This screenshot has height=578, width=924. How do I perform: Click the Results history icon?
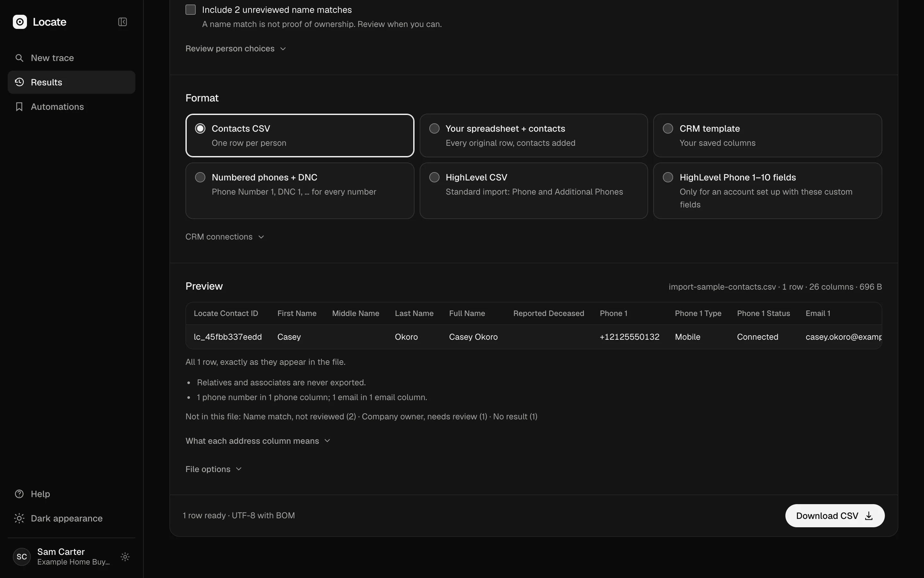click(x=19, y=82)
